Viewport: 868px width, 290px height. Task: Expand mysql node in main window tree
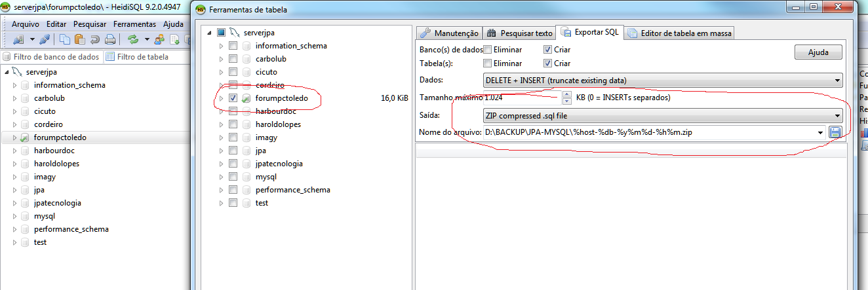click(x=14, y=216)
